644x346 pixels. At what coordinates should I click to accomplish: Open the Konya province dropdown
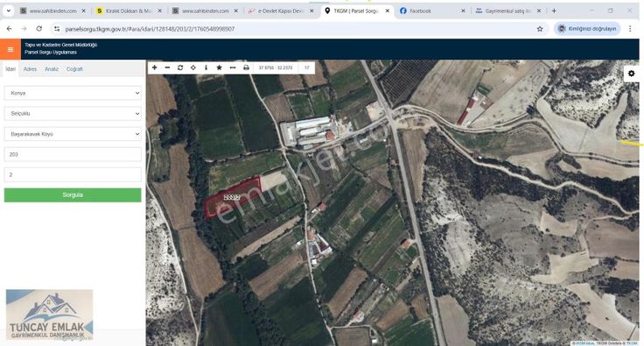(x=73, y=93)
